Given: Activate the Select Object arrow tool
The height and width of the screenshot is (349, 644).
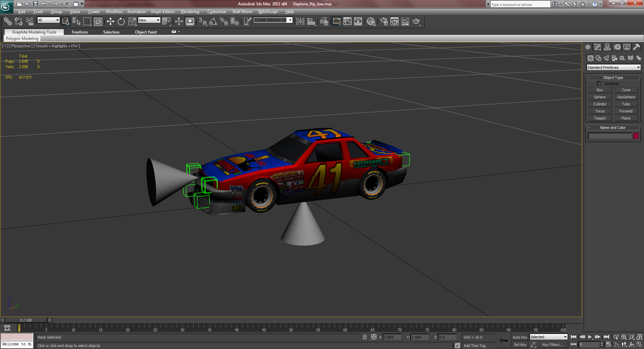Looking at the screenshot, I should [x=66, y=21].
